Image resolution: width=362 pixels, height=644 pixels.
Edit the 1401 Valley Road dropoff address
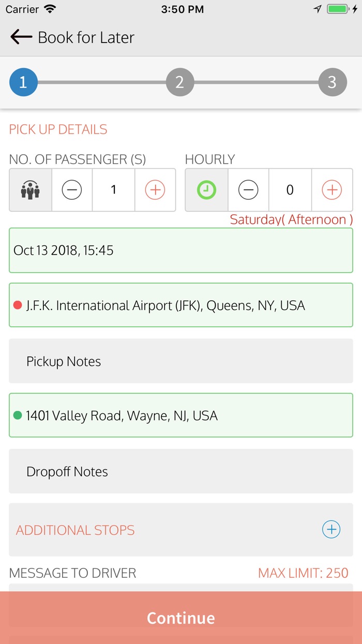[181, 416]
